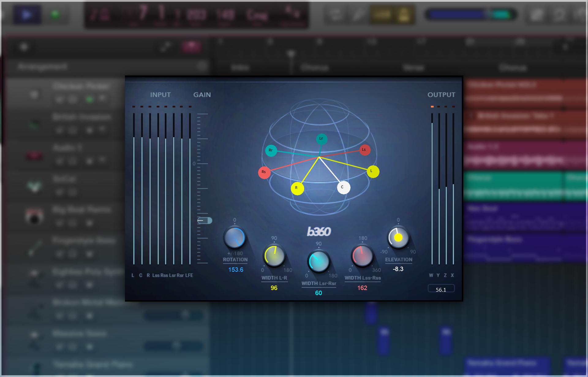
Task: Reset the clip indicator above the Y output meter
Action: 439,107
